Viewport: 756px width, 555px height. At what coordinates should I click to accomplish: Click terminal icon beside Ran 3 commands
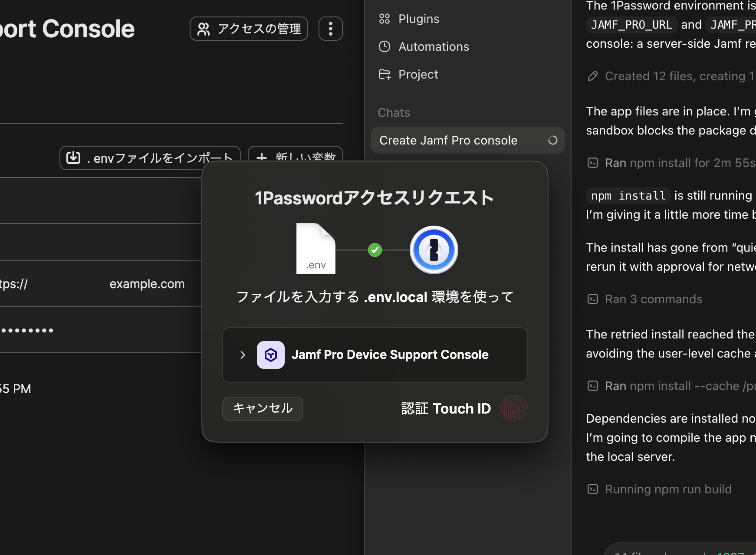coord(593,299)
